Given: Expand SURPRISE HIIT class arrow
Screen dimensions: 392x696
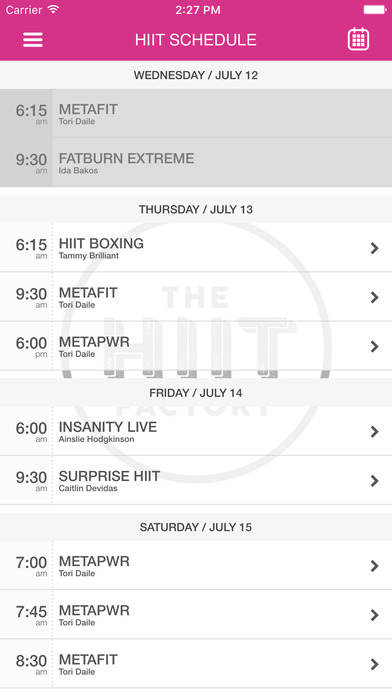Looking at the screenshot, I should 375,481.
